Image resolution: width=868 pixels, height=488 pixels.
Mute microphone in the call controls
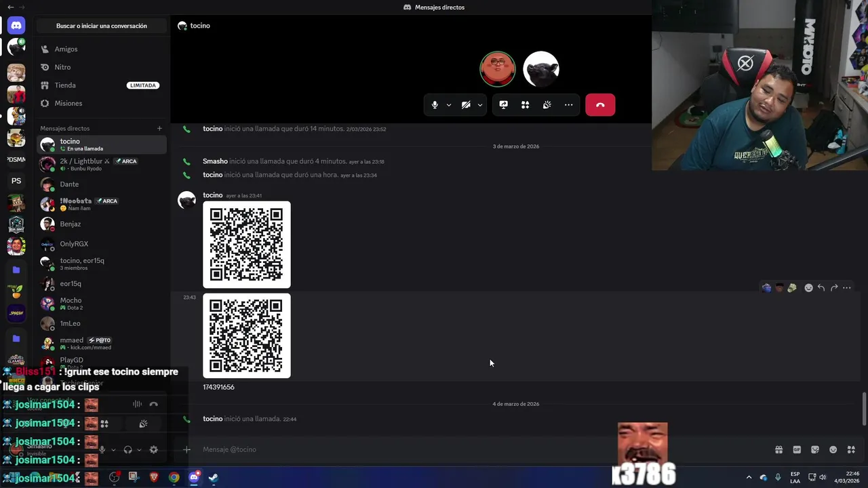pyautogui.click(x=435, y=105)
